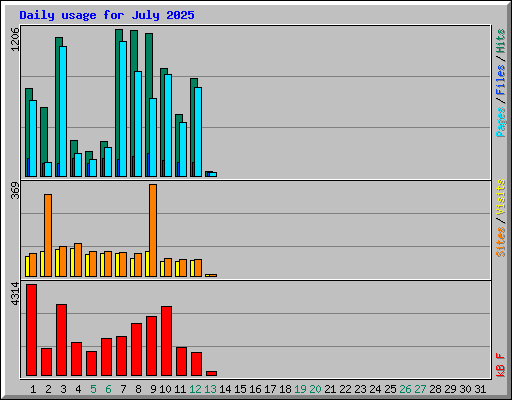Click the day 3 cyan Files bar
Screen dimensions: 512x400
click(63, 111)
